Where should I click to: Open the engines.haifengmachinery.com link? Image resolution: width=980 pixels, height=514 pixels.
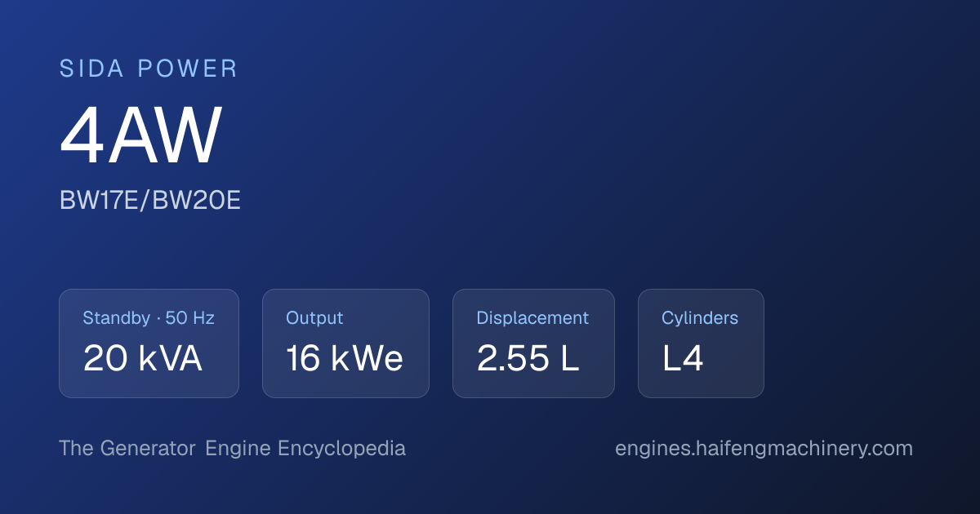764,449
